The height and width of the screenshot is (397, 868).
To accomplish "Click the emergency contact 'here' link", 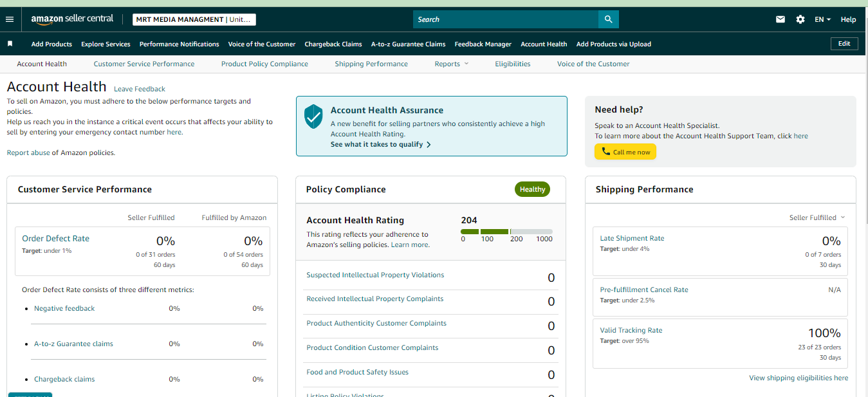I will coord(174,132).
